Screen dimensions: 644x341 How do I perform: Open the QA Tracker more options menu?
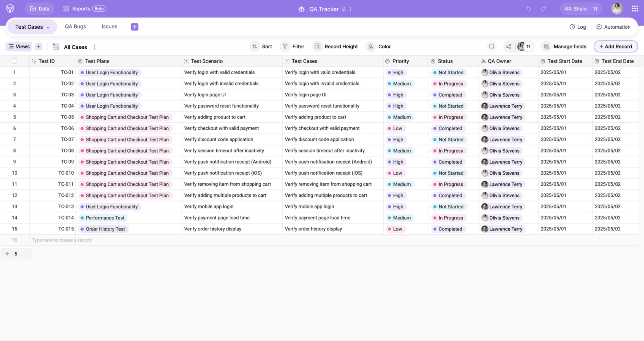click(350, 9)
